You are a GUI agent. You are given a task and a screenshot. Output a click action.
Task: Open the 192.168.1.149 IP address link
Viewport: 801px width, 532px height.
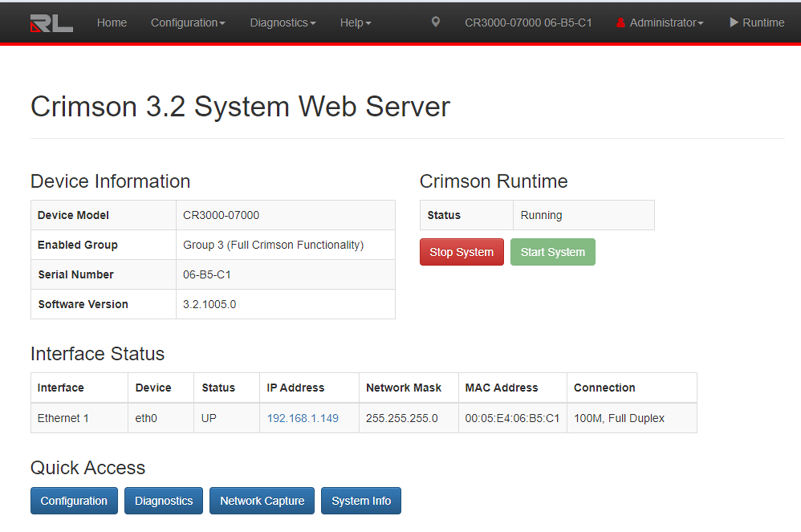[x=302, y=418]
